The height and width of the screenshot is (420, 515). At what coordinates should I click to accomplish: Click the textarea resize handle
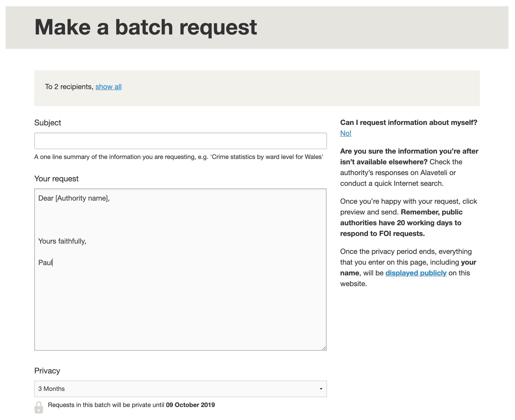click(324, 348)
